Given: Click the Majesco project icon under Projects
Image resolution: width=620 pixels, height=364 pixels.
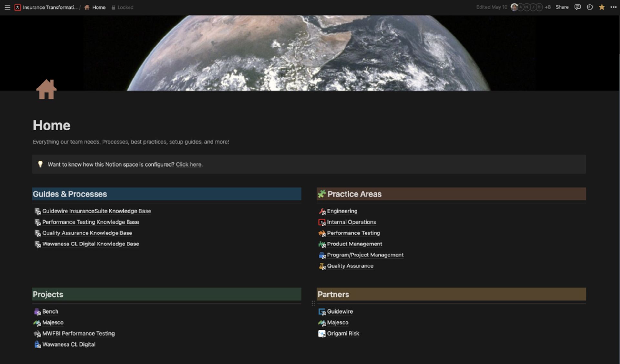Looking at the screenshot, I should pos(37,323).
